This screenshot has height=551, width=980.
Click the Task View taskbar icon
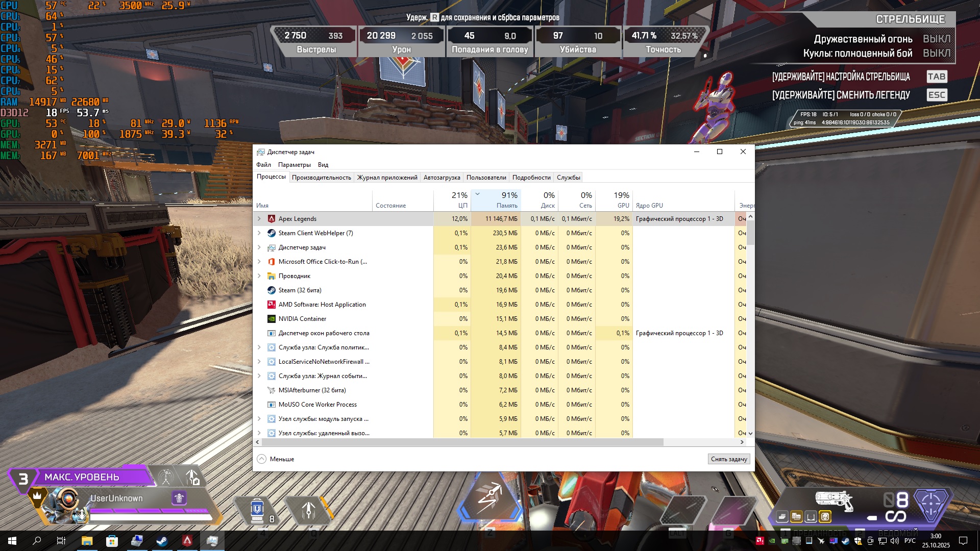tap(61, 541)
